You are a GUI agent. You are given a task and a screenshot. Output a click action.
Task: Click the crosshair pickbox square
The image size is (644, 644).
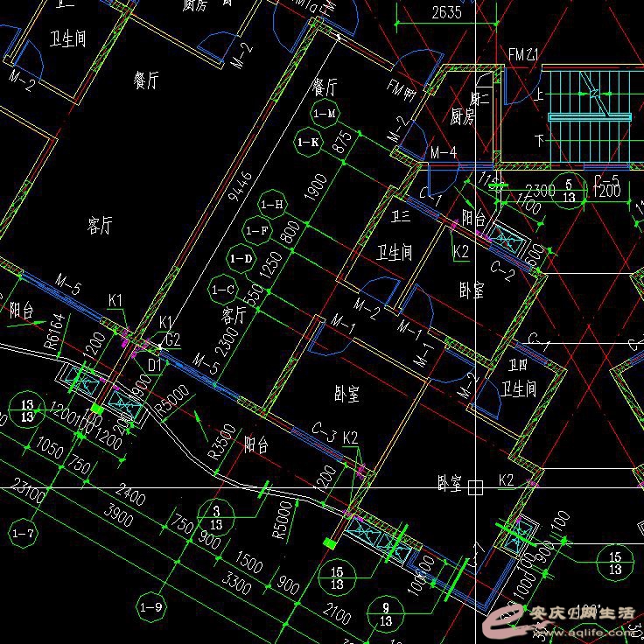[x=475, y=487]
